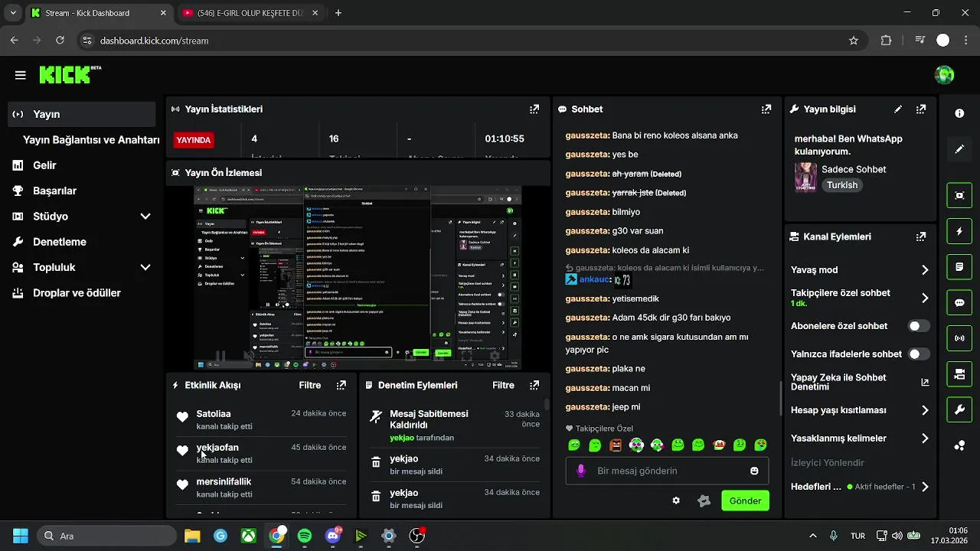Toggle the chat bubble widget icon in the right sidebar
Image resolution: width=980 pixels, height=551 pixels.
959,302
